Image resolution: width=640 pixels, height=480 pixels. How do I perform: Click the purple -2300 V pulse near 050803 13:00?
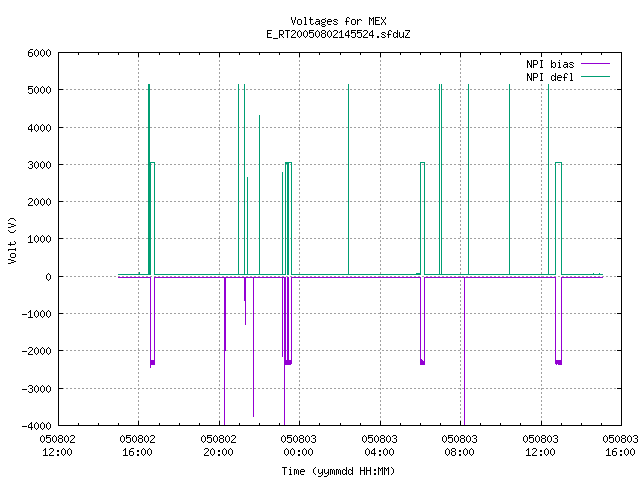click(x=558, y=320)
